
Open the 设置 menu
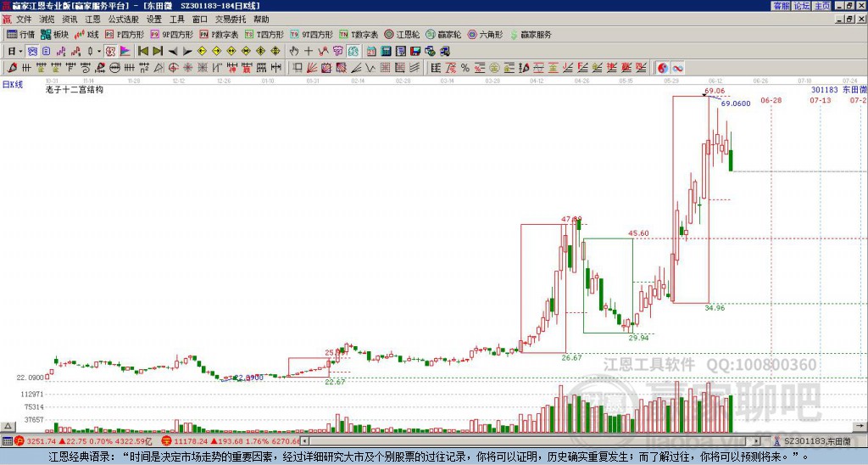pos(154,20)
